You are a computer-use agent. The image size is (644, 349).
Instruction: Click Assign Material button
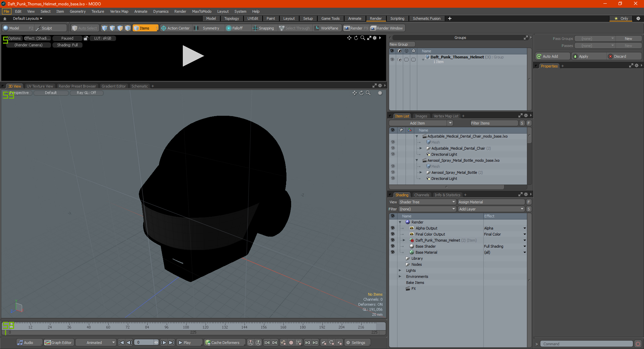491,202
